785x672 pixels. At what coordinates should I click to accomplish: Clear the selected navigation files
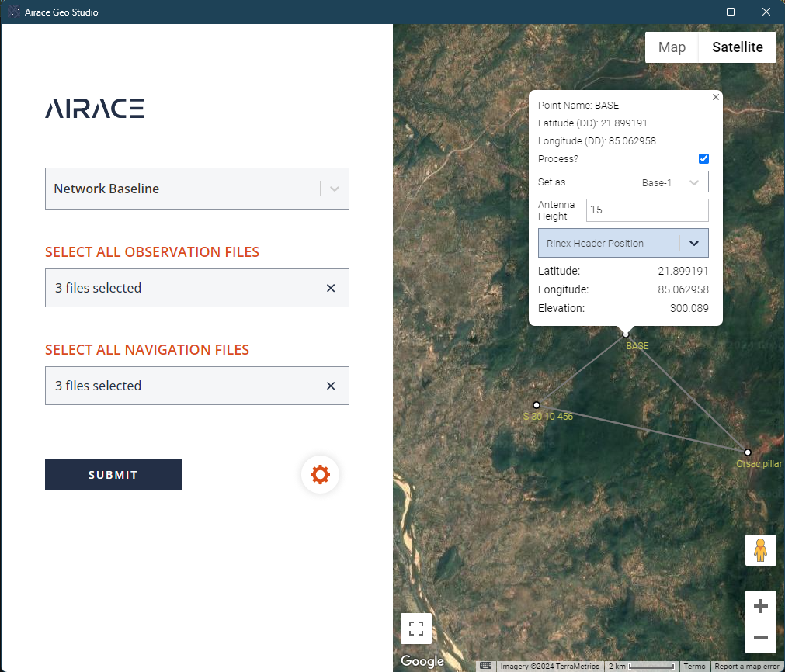(331, 386)
